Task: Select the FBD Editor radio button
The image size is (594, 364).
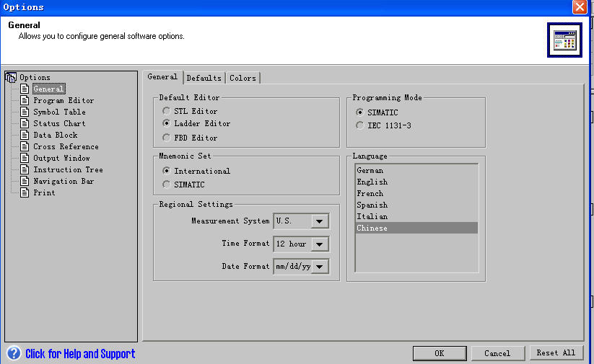Action: coord(167,138)
